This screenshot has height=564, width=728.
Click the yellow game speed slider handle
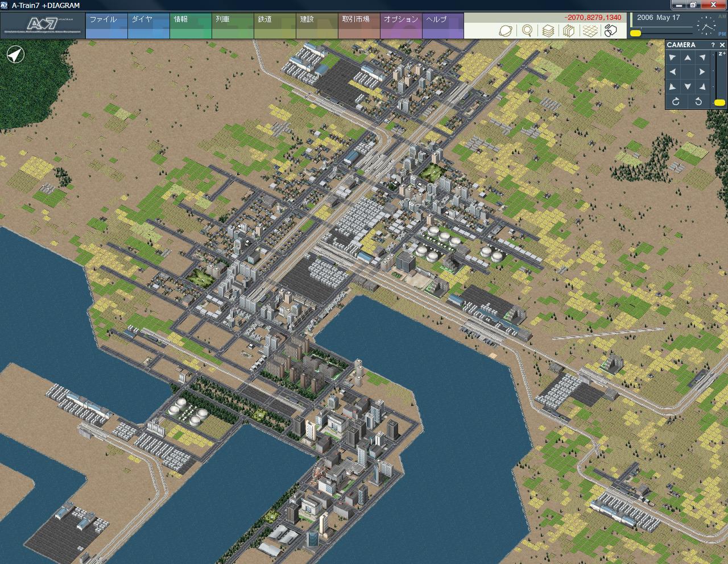click(635, 34)
